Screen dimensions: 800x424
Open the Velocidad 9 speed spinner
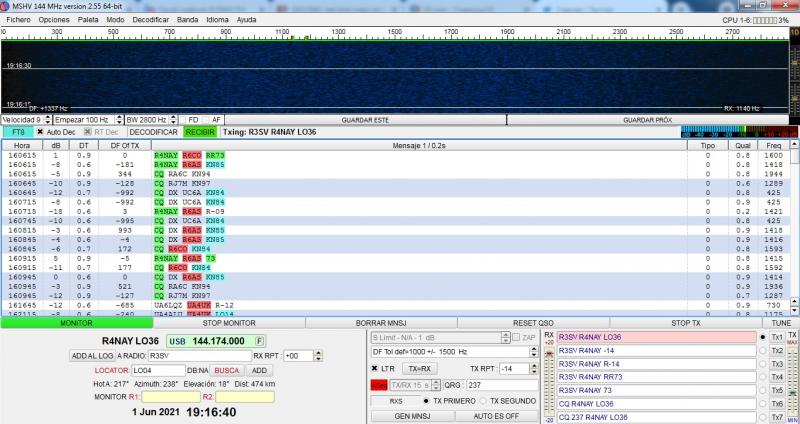pos(26,120)
